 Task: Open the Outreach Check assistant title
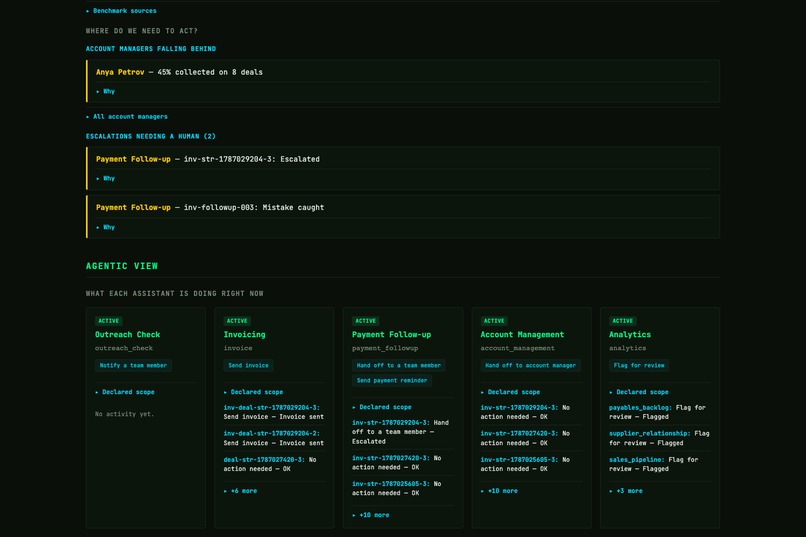127,335
